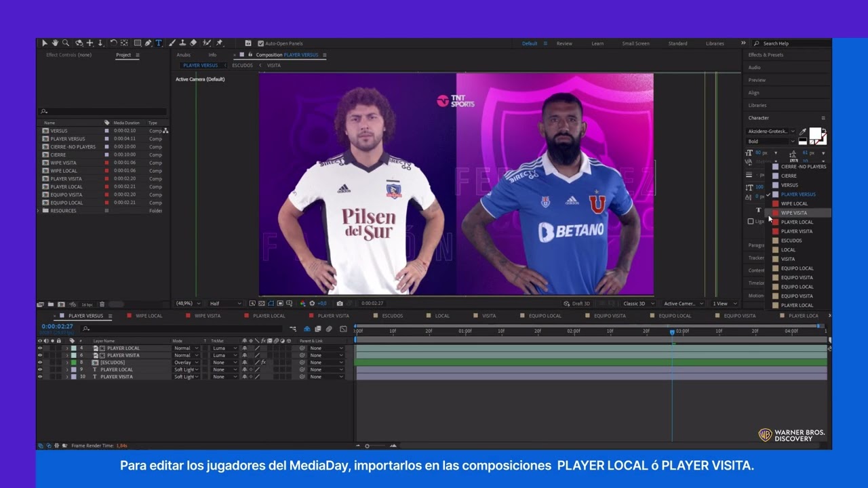Click the VISITA breadcrumb in the viewer
This screenshot has width=868, height=488.
[273, 66]
